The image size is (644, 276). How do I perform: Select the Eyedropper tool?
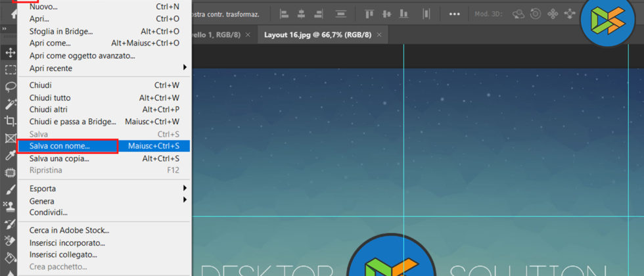coord(10,156)
